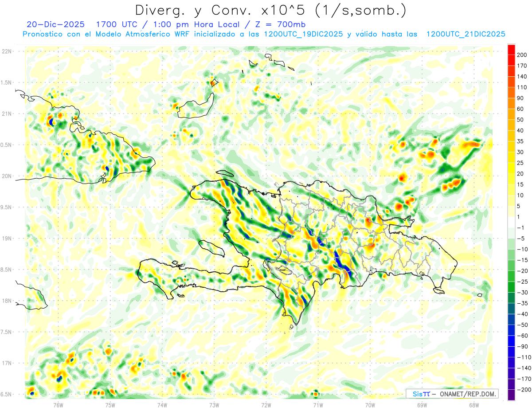The height and width of the screenshot is (411, 532).
Task: Click the '-10' color scale label
Action: tap(522, 249)
